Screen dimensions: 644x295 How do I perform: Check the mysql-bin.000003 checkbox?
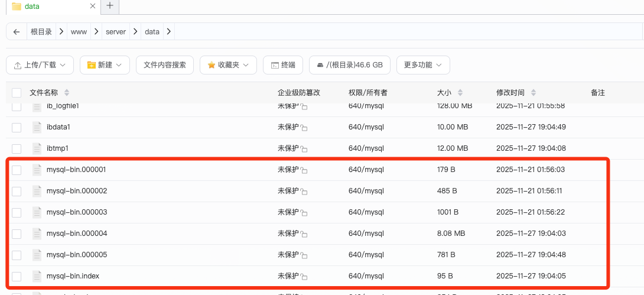pyautogui.click(x=17, y=212)
